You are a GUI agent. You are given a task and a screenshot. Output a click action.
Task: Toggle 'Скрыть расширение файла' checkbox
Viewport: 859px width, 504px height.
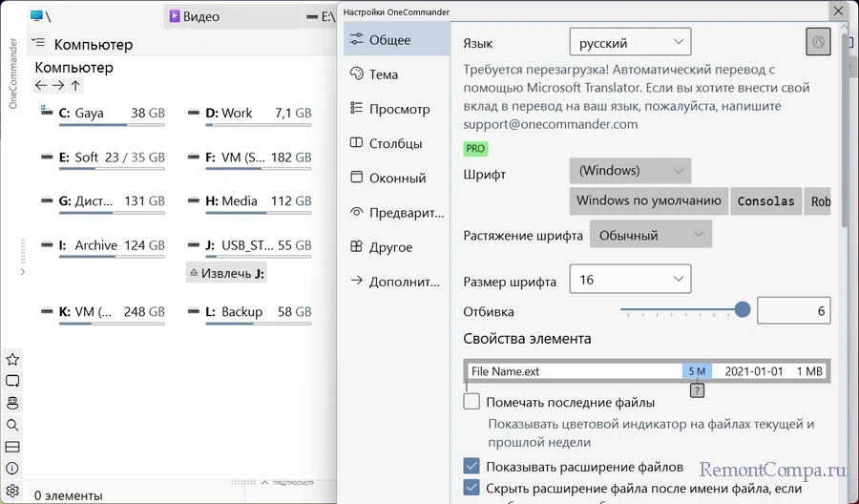click(471, 488)
